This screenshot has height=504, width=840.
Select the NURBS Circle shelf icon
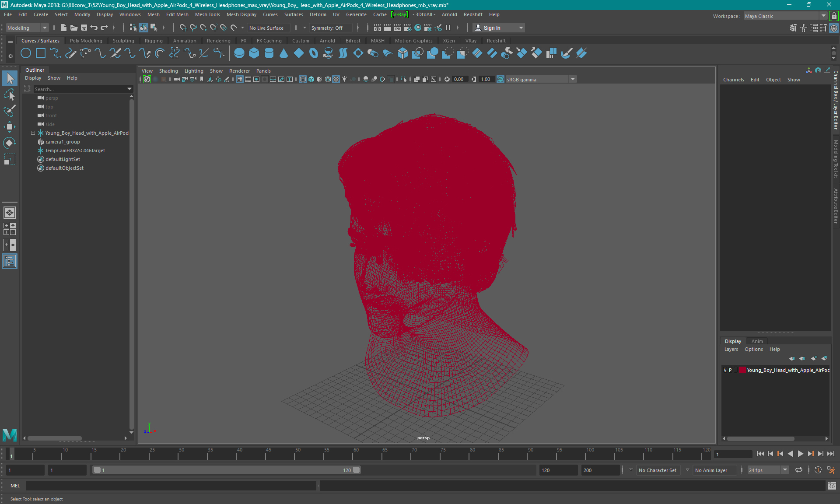[x=26, y=53]
